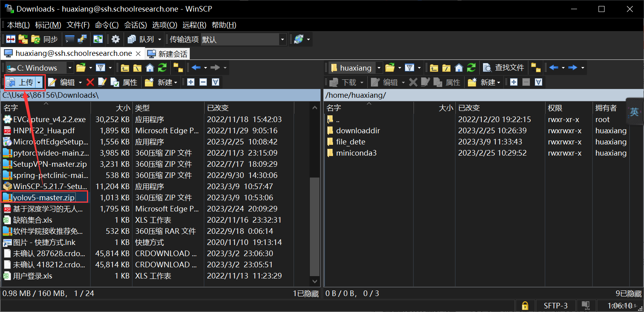
Task: Toggle the remote directory tree view
Action: 536,68
